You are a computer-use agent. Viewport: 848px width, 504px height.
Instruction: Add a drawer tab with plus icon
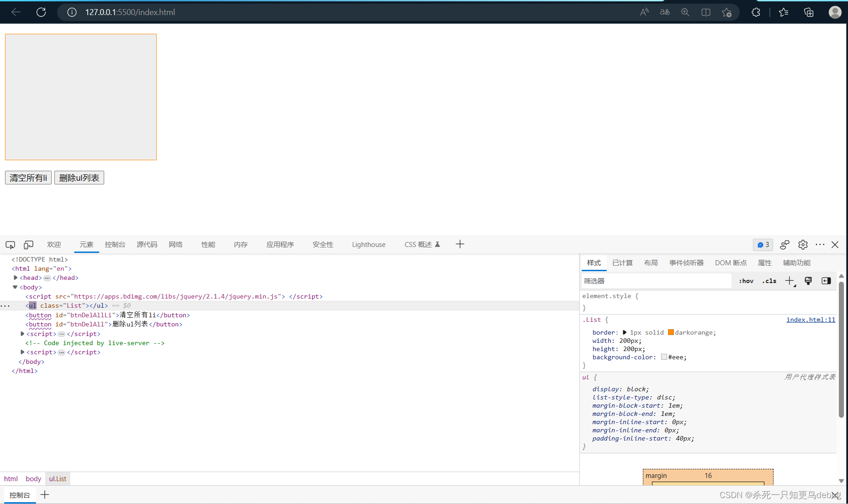45,495
